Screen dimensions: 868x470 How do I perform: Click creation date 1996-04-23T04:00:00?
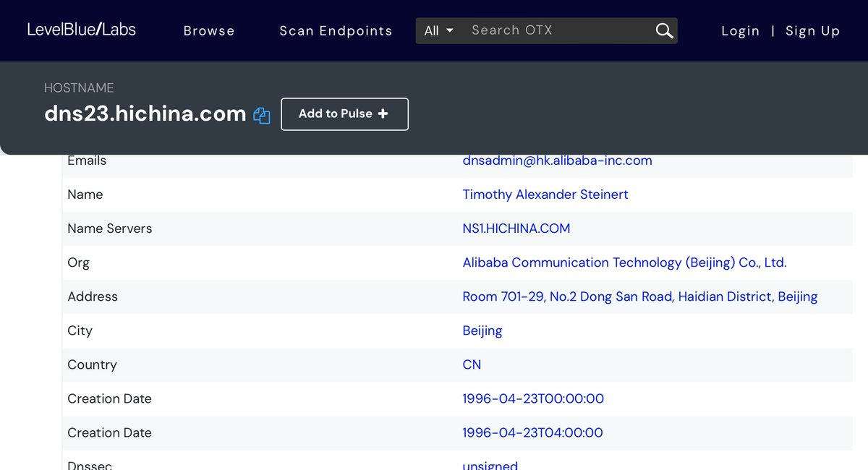coord(532,432)
